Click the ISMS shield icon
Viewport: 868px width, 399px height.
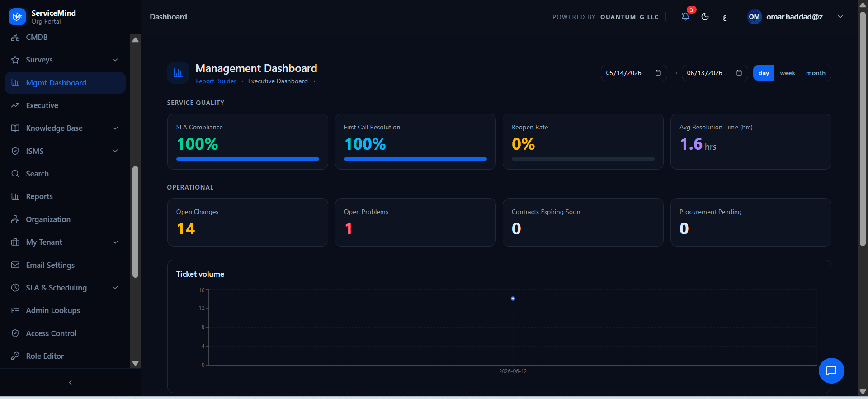click(x=15, y=151)
